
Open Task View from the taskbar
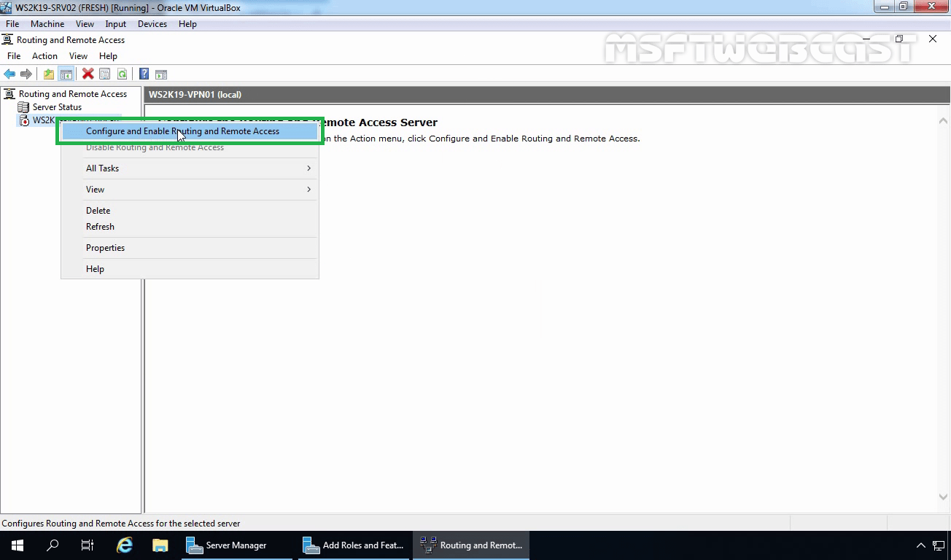[x=88, y=545]
